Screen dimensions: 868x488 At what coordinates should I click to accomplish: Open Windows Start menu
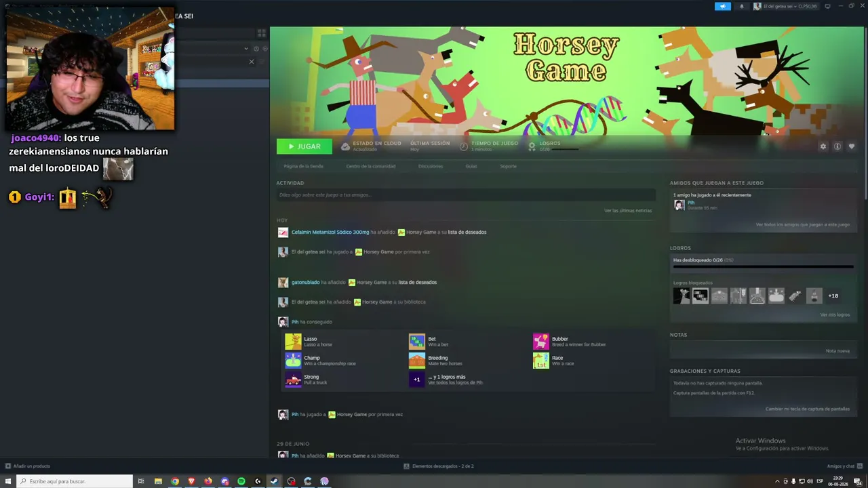8,481
